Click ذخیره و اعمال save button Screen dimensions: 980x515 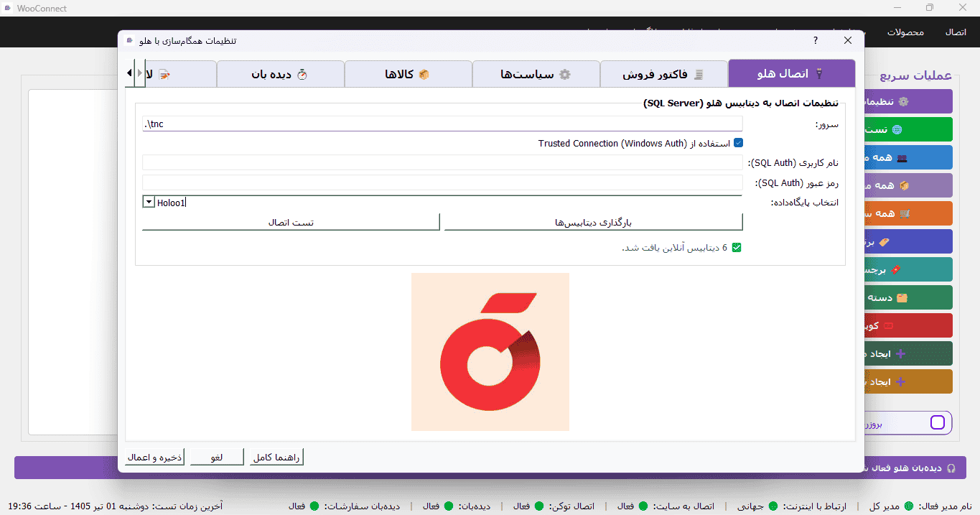click(155, 458)
